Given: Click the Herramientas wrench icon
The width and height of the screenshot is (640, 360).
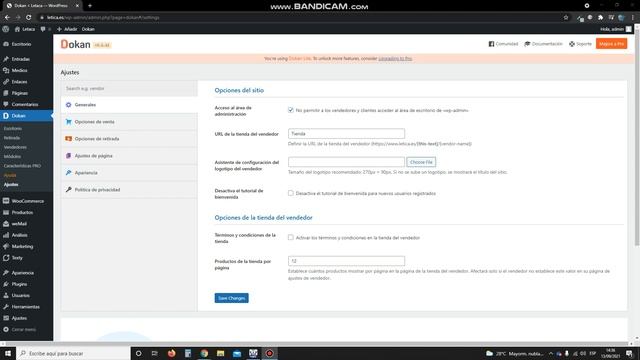Looking at the screenshot, I should coord(6,307).
